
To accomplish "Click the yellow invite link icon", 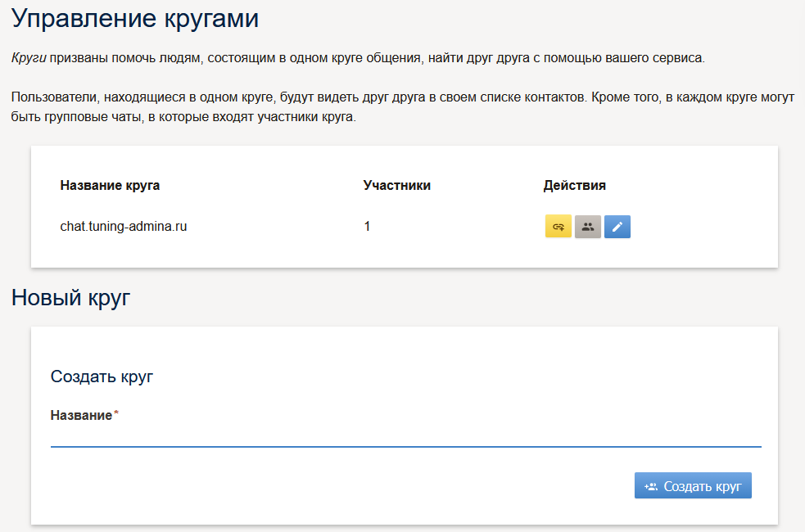I will coord(558,227).
